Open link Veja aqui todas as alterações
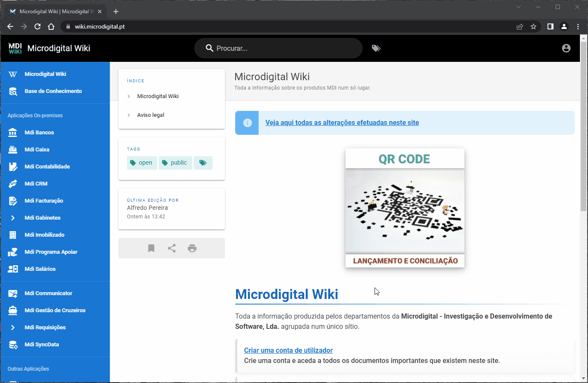 click(x=342, y=123)
